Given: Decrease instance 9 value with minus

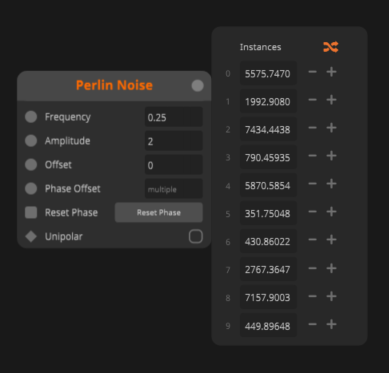Looking at the screenshot, I should pyautogui.click(x=312, y=324).
